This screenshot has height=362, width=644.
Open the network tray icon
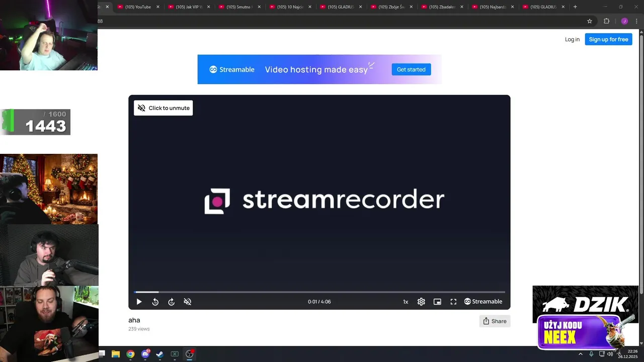pos(602,354)
